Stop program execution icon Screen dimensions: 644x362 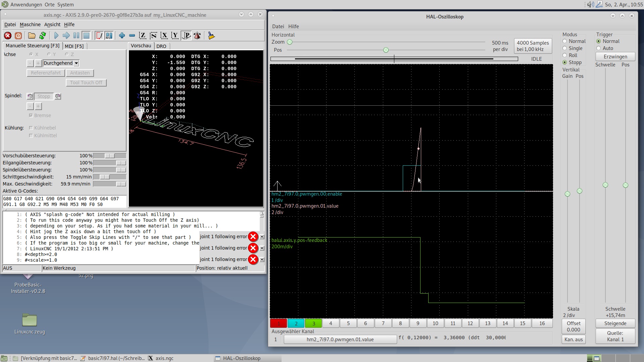point(87,36)
